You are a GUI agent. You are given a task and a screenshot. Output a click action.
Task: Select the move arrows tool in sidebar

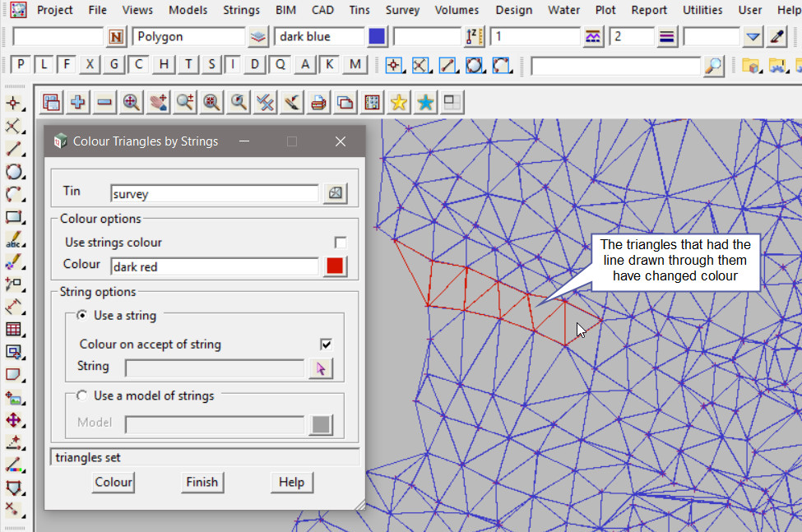tap(14, 420)
